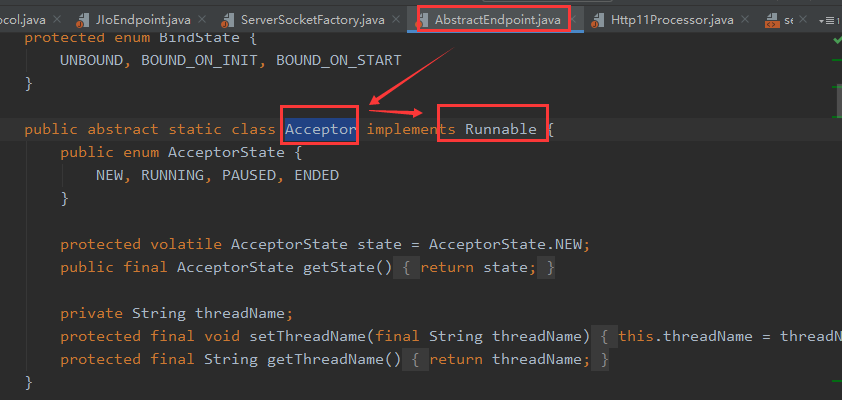Close the truncated 'se' tab

point(803,20)
